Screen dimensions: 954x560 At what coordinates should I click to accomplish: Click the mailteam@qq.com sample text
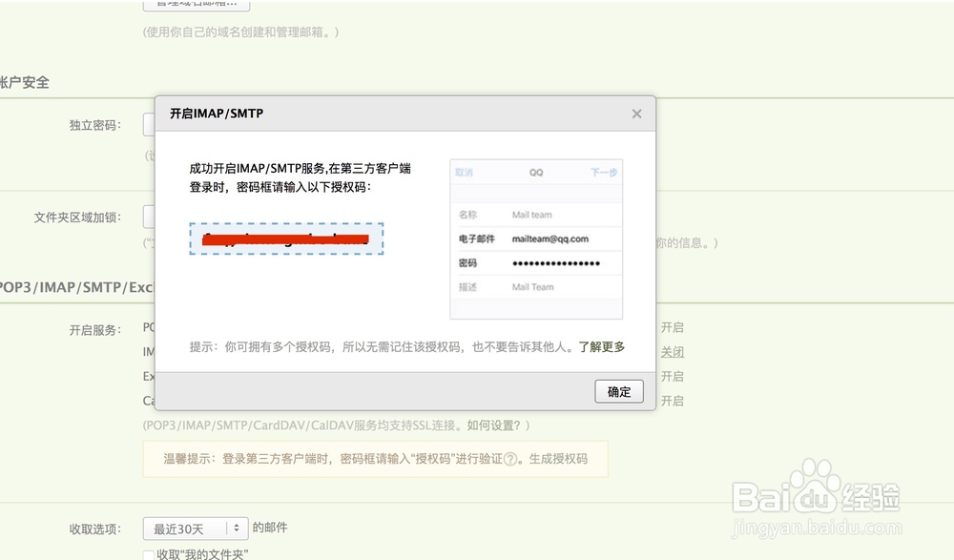tap(550, 239)
